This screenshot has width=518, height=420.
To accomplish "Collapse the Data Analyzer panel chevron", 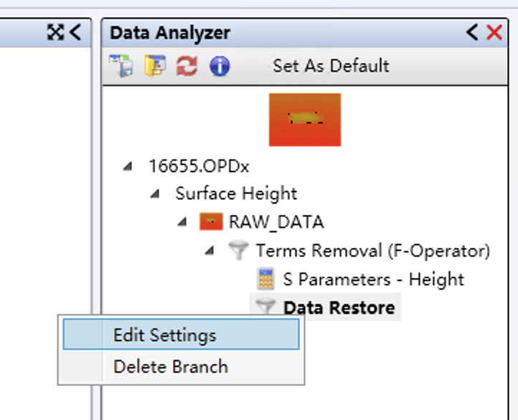I will click(471, 32).
